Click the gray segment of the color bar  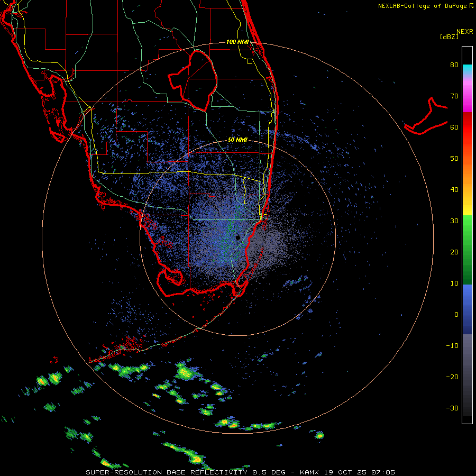(467, 375)
